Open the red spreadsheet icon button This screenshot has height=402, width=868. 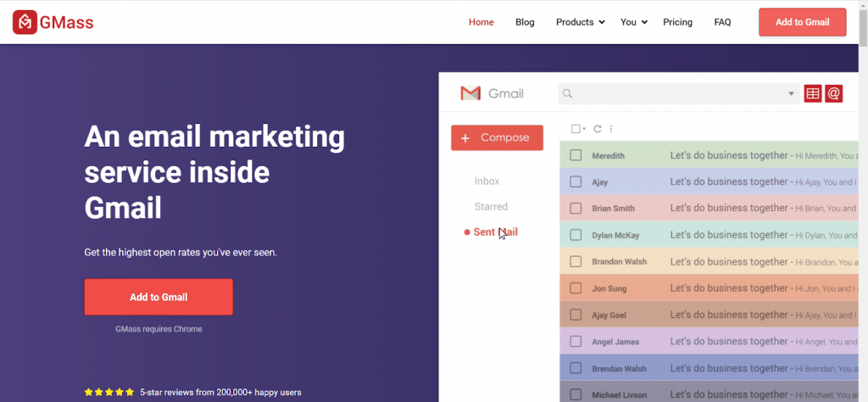coord(813,93)
